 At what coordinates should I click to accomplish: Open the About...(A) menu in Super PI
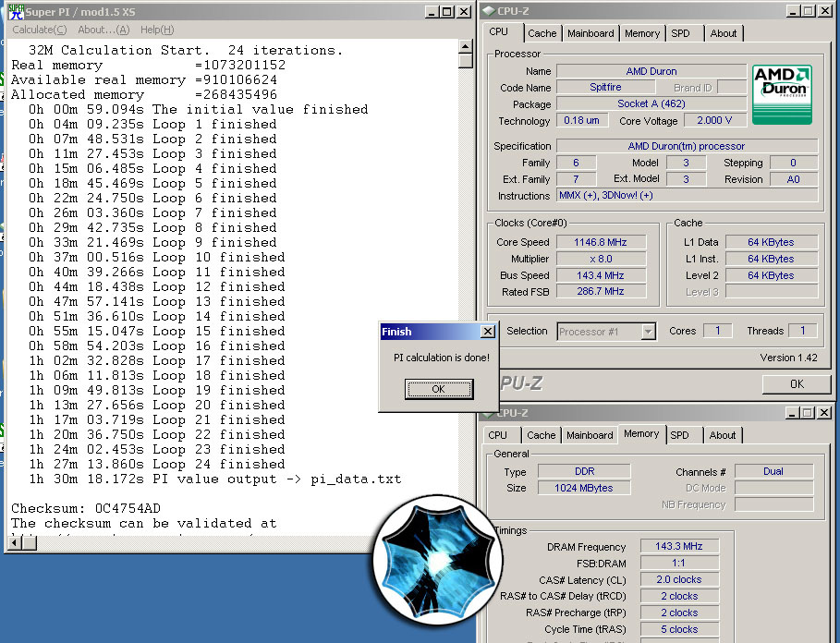coord(103,30)
